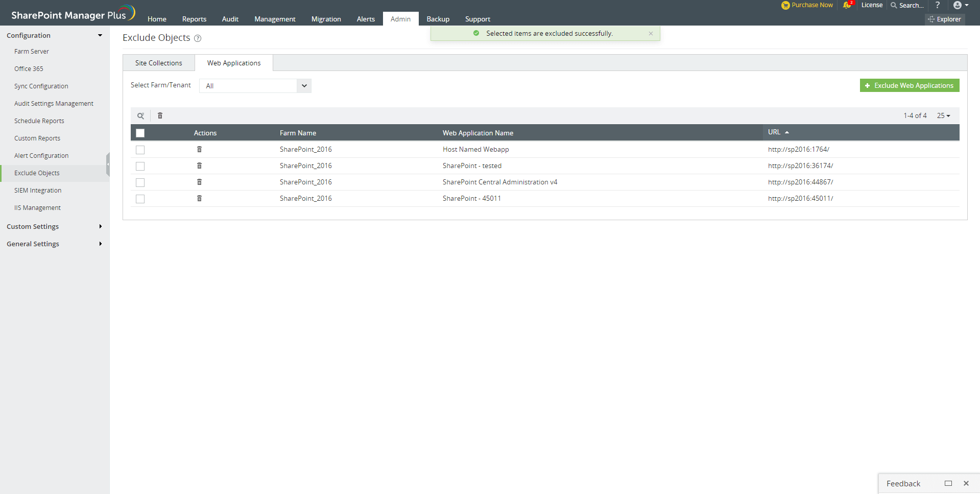Open the Backup menu

tap(438, 19)
